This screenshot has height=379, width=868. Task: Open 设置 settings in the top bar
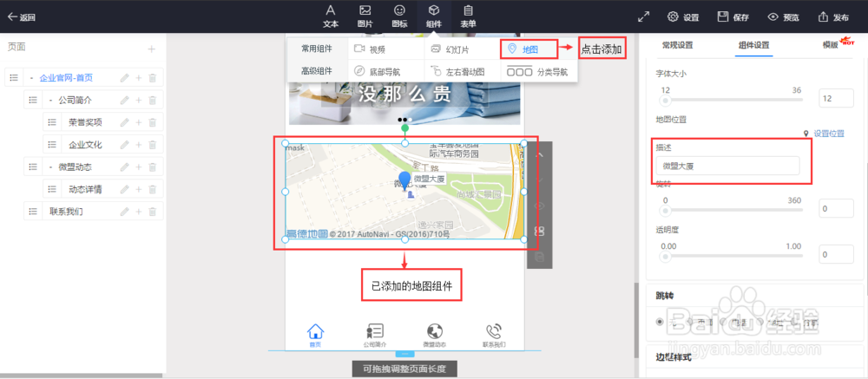click(x=683, y=17)
